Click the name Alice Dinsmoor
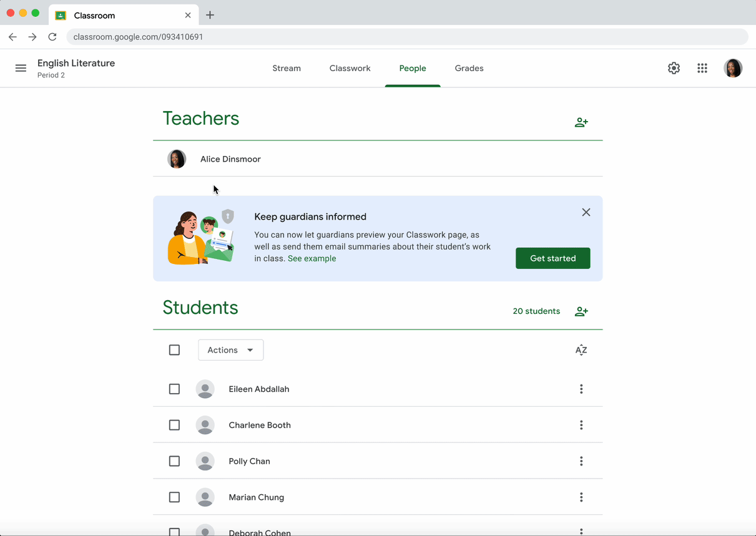Image resolution: width=756 pixels, height=536 pixels. pos(230,159)
